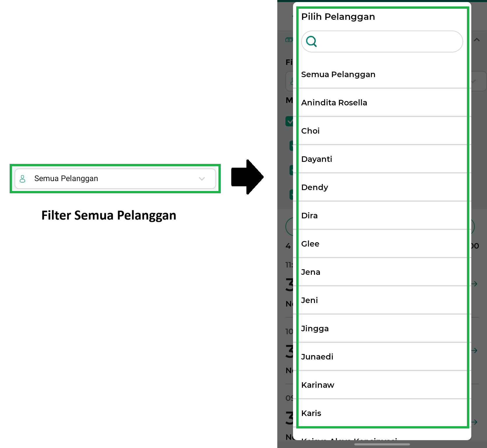The width and height of the screenshot is (487, 448).
Task: Click the person icon in the filter box
Action: [x=22, y=178]
